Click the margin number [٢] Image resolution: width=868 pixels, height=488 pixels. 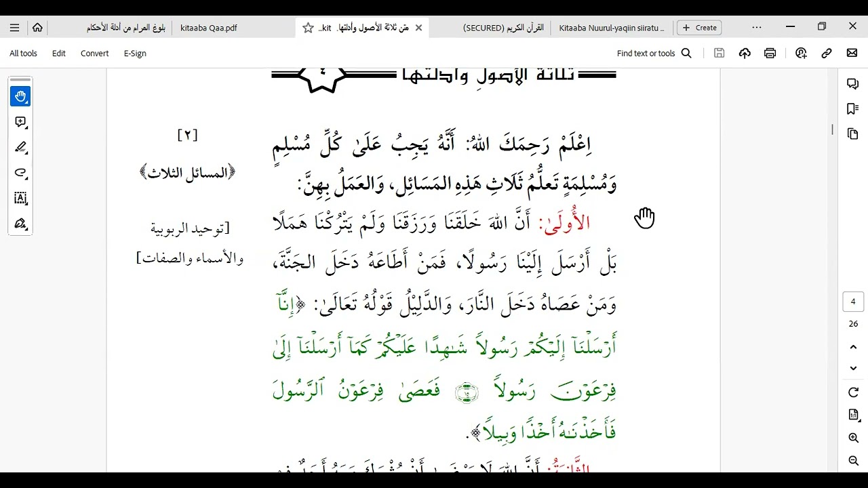click(x=187, y=135)
